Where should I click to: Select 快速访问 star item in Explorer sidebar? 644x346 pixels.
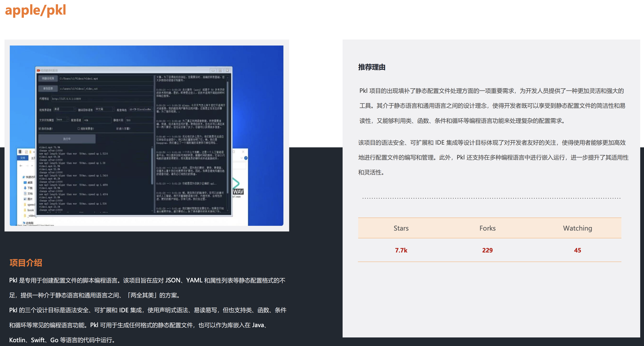click(29, 177)
